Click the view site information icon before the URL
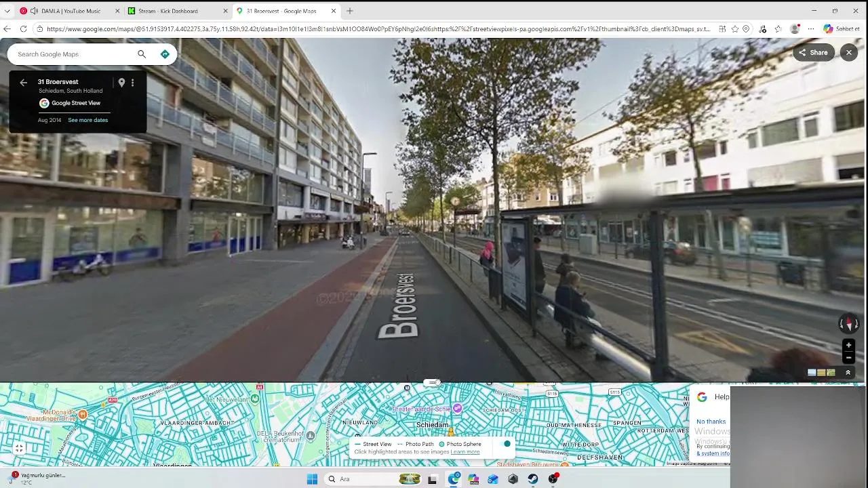This screenshot has height=488, width=868. [x=40, y=29]
